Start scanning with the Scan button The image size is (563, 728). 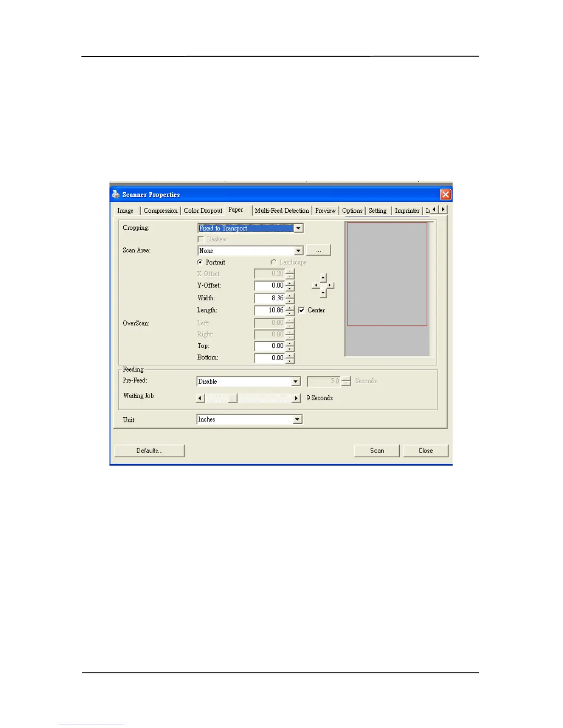[x=377, y=450]
